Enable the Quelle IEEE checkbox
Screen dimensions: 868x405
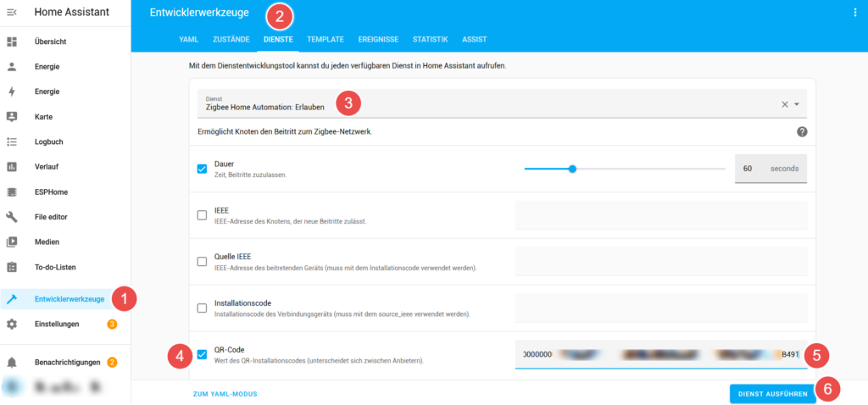coord(202,262)
